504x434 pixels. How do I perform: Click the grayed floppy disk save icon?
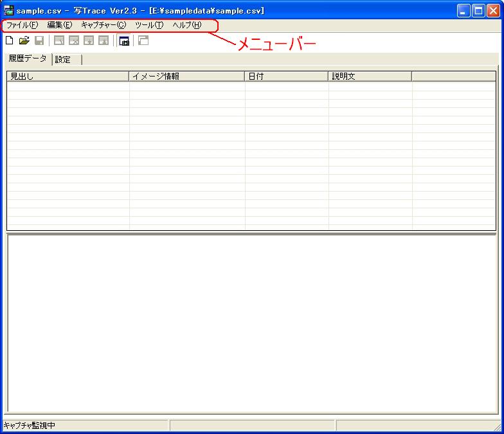tap(39, 41)
